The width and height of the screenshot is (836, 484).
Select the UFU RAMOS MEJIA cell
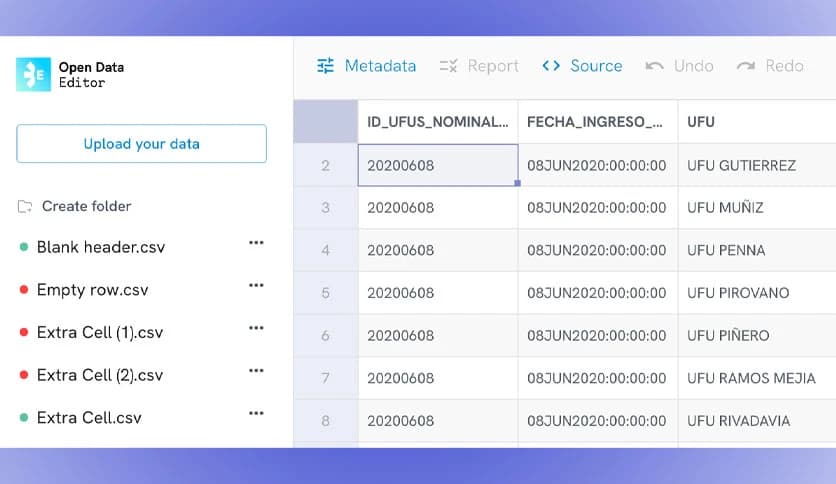click(x=757, y=378)
